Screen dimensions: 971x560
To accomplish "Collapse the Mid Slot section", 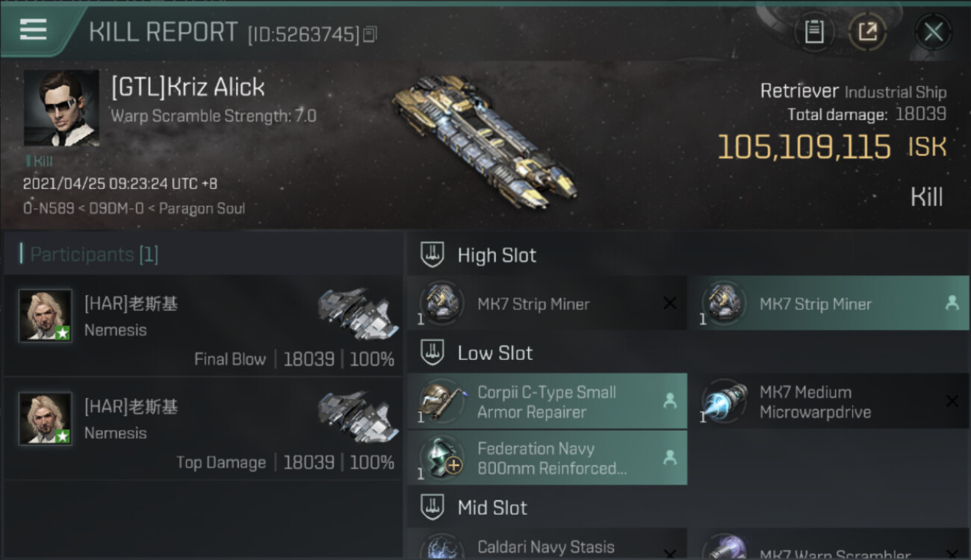I will click(432, 508).
